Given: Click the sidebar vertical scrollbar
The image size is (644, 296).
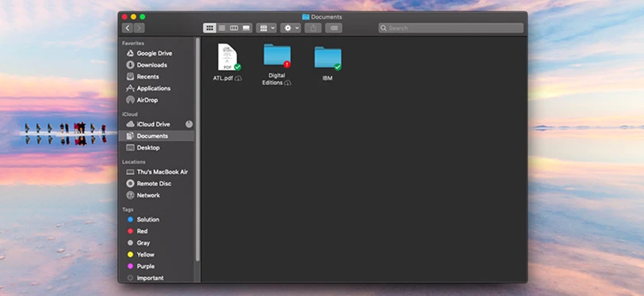Looking at the screenshot, I should [198, 150].
